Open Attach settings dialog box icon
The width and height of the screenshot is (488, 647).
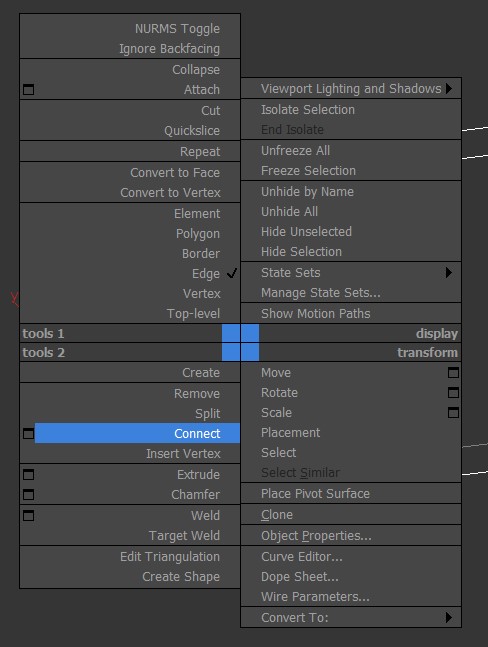(x=28, y=90)
